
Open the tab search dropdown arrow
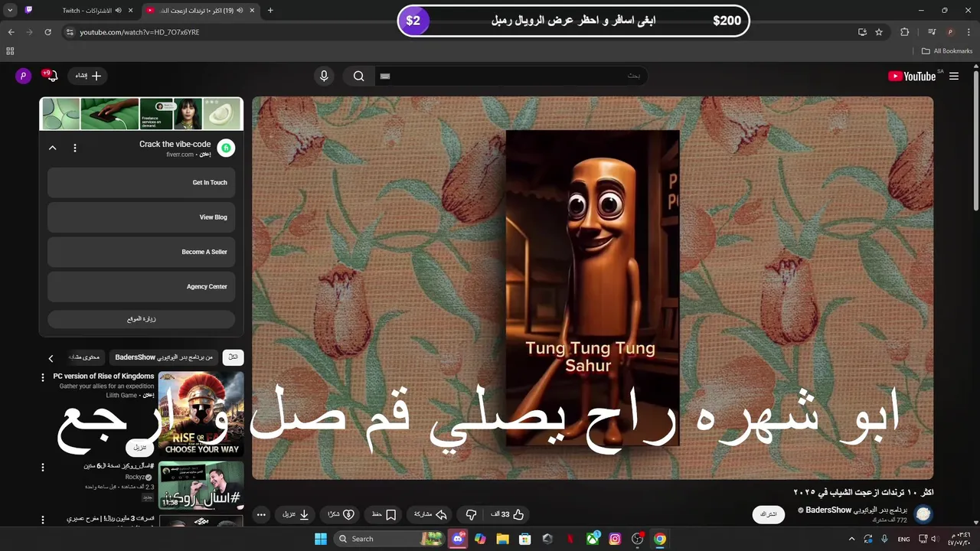[x=10, y=11]
